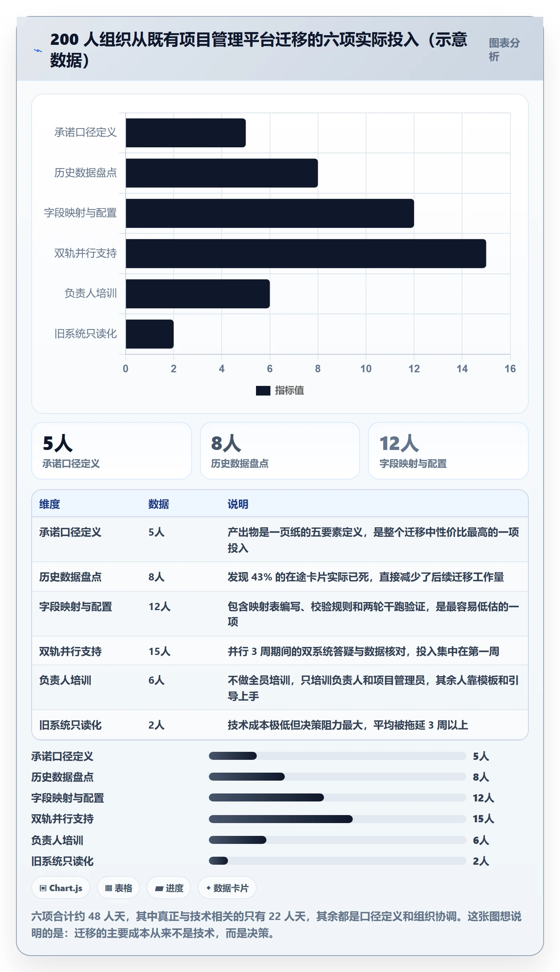
Task: Click the 发现 43% 的在途卡片 description cell
Action: [x=366, y=577]
